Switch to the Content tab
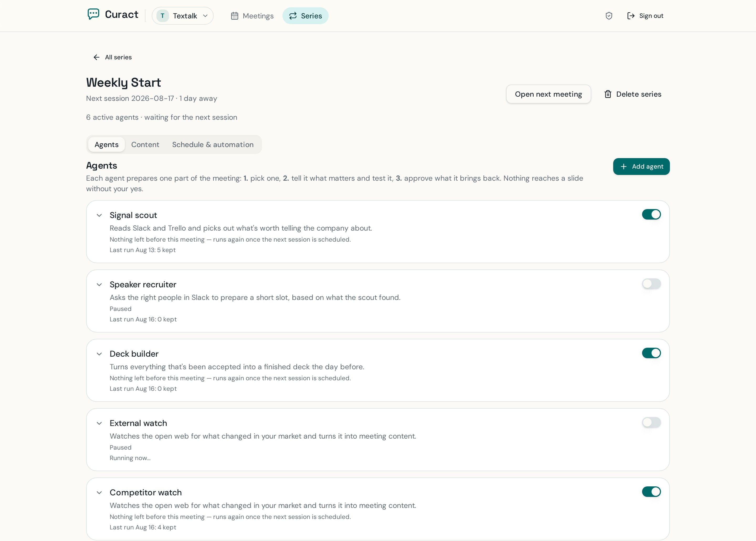Viewport: 756px width, 541px height. pyautogui.click(x=145, y=144)
